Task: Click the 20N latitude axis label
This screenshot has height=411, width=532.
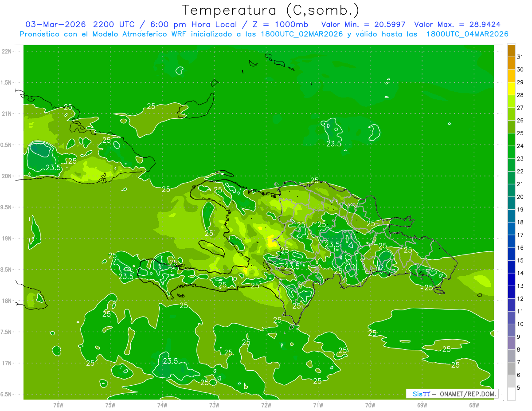Action: tap(8, 176)
